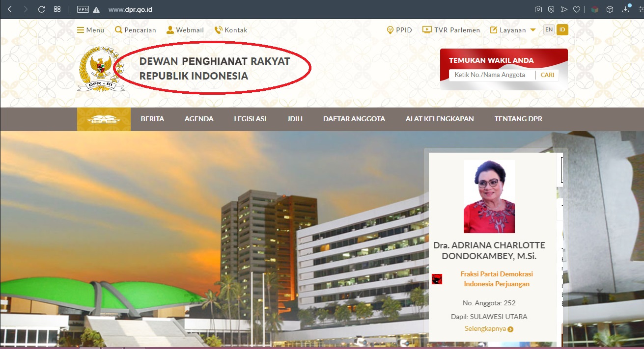Click the VPN badge in the address bar
644x349 pixels.
coord(83,9)
